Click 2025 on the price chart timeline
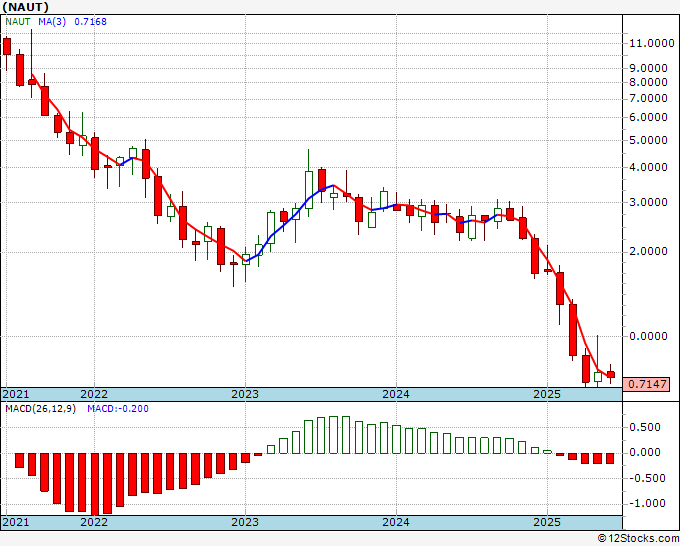This screenshot has width=680, height=546. [547, 394]
